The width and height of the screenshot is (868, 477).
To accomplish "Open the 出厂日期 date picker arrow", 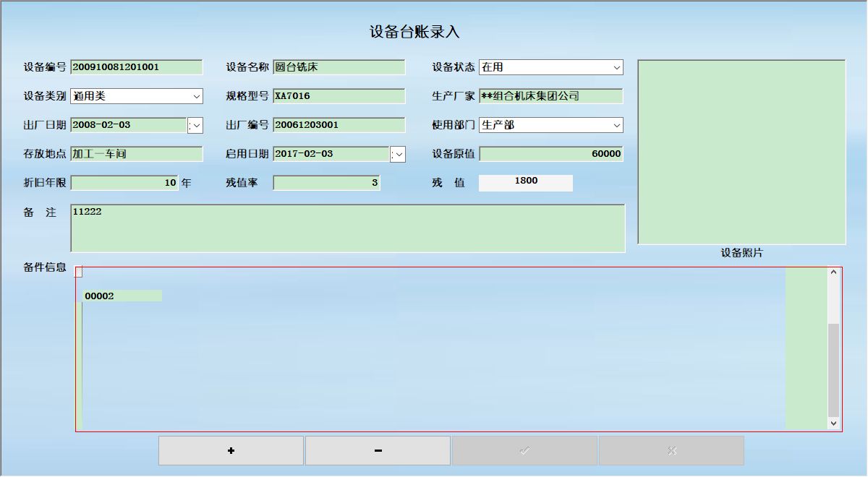I will click(x=195, y=125).
